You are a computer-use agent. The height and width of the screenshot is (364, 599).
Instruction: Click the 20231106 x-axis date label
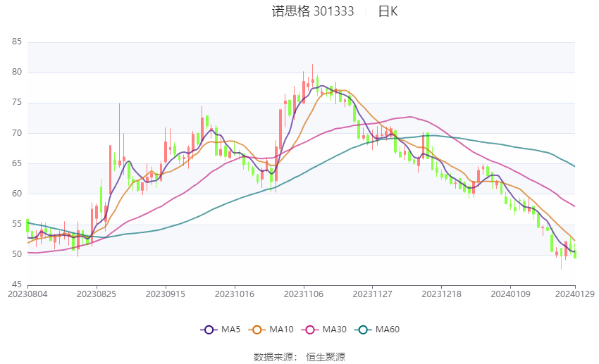[x=304, y=294]
